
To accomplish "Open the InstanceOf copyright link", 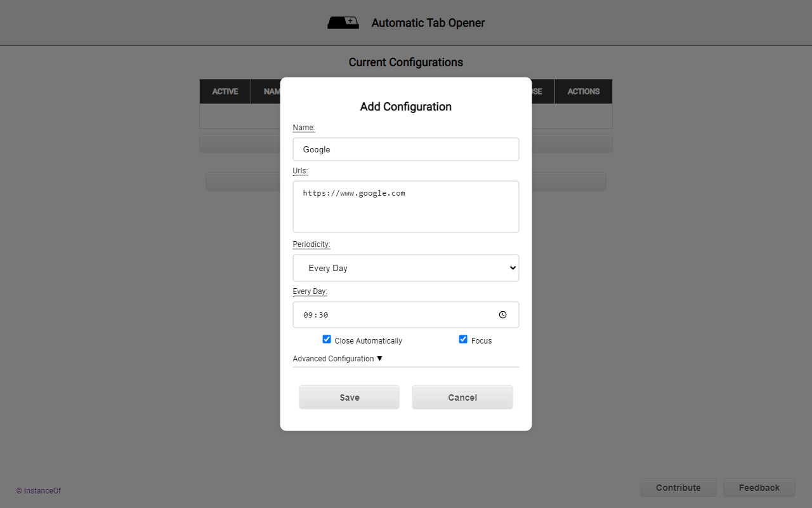I will click(38, 490).
